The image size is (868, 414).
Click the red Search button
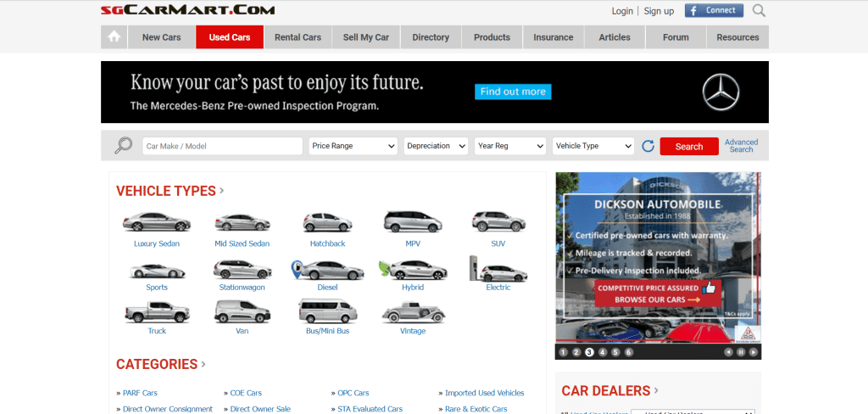(x=689, y=146)
